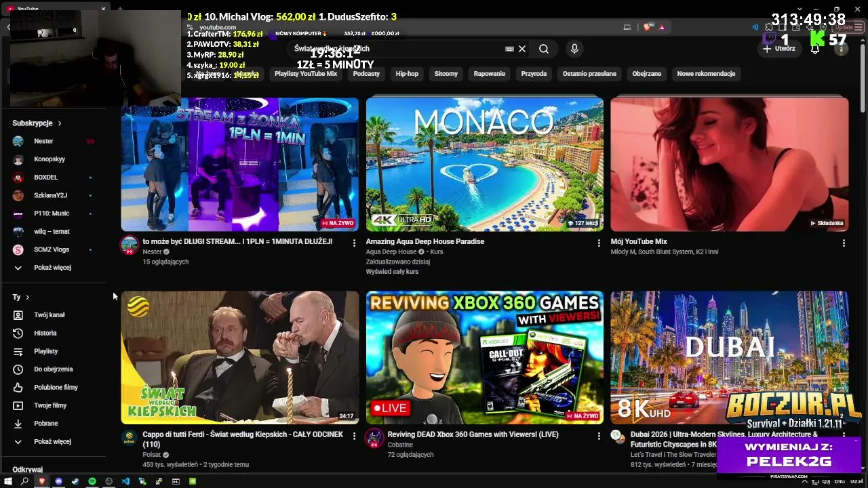Screen dimensions: 868x488
Task: Clear the YouTube search text with the X
Action: 522,49
